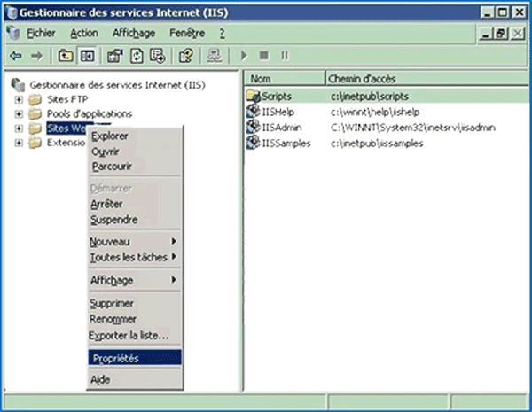Choose Ouvrir in the context menu
This screenshot has height=412, width=532.
pos(135,152)
